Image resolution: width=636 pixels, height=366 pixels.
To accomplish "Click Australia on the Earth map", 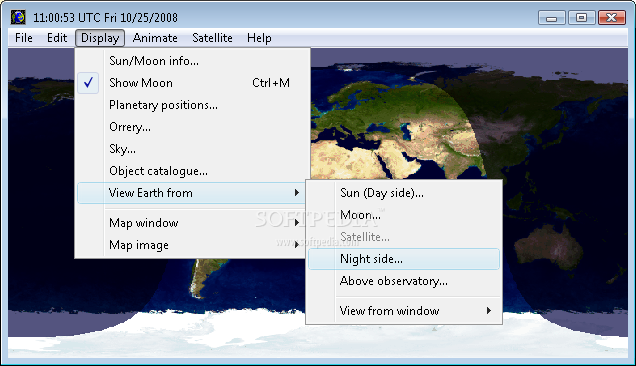I will [x=548, y=247].
